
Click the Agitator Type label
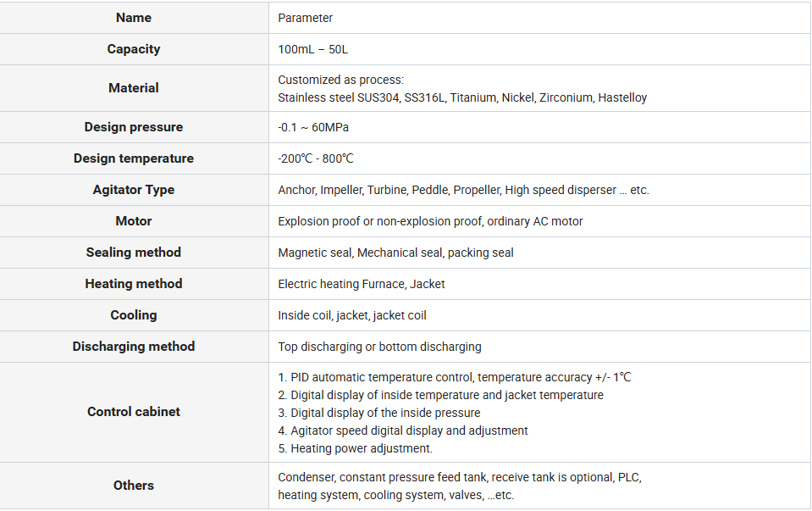[134, 190]
